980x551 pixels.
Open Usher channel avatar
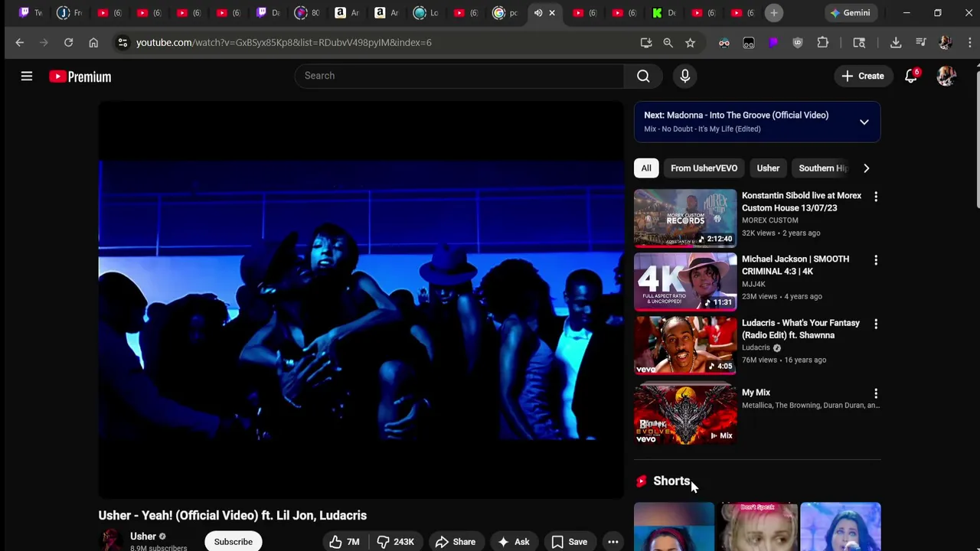[x=111, y=540]
